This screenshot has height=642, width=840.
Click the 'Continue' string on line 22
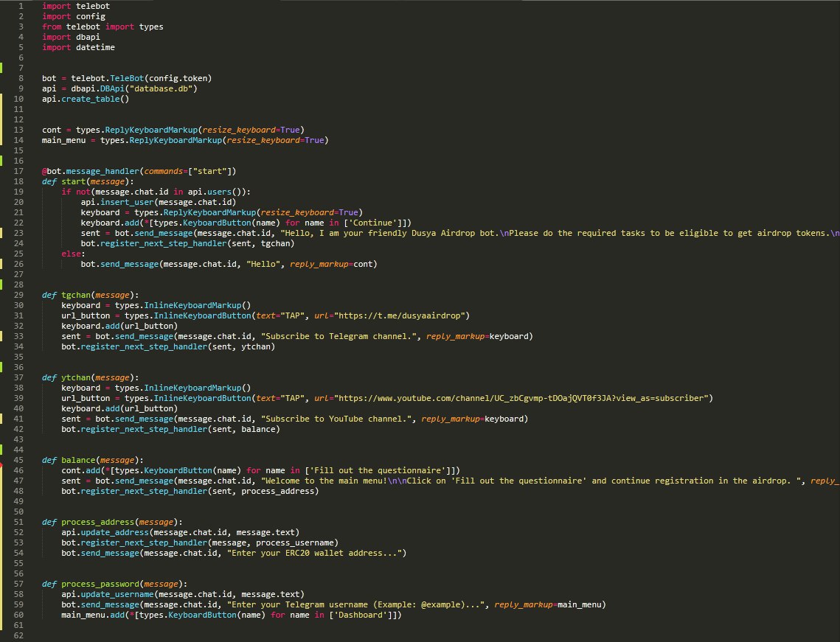click(375, 223)
